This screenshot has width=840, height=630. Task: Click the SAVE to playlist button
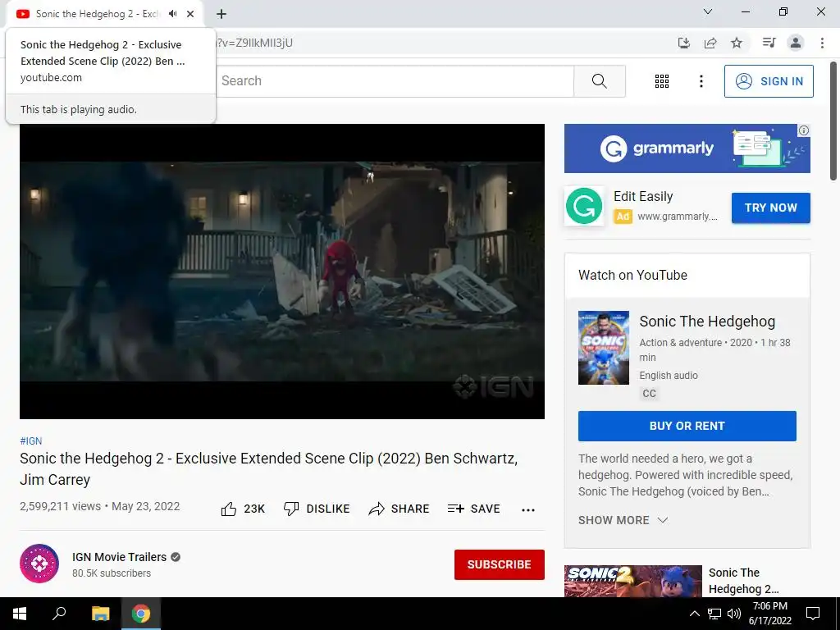[473, 509]
